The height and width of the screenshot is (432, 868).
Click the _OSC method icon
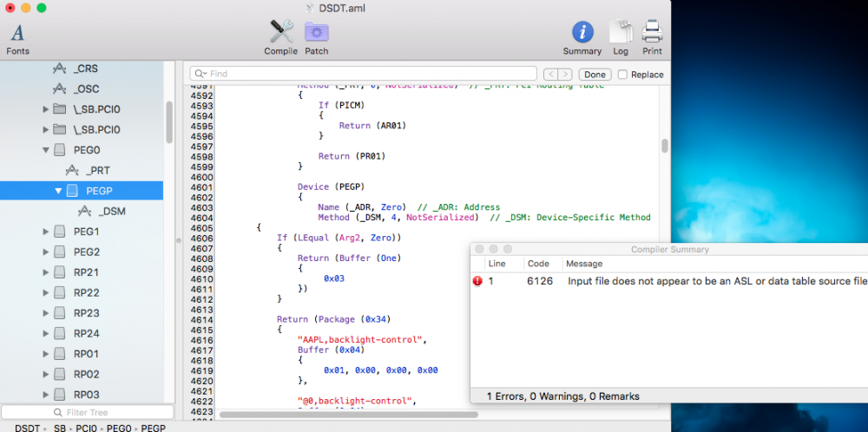click(x=59, y=89)
